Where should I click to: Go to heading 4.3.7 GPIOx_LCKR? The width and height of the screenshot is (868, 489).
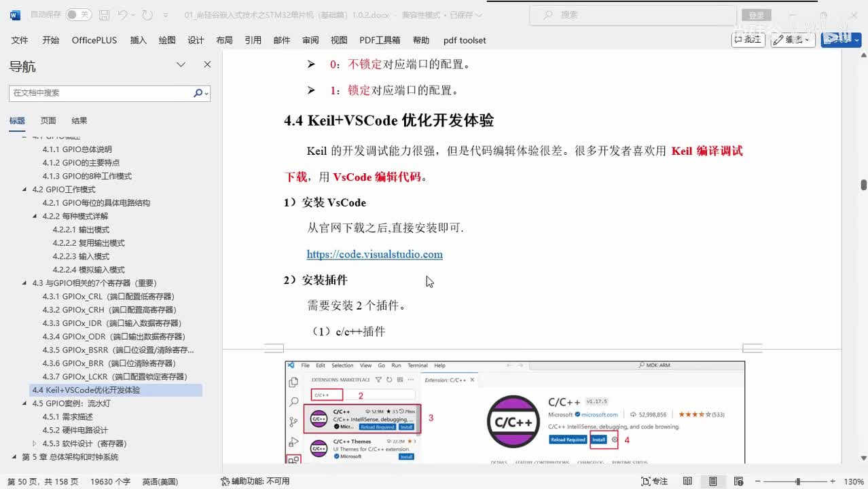click(x=115, y=377)
